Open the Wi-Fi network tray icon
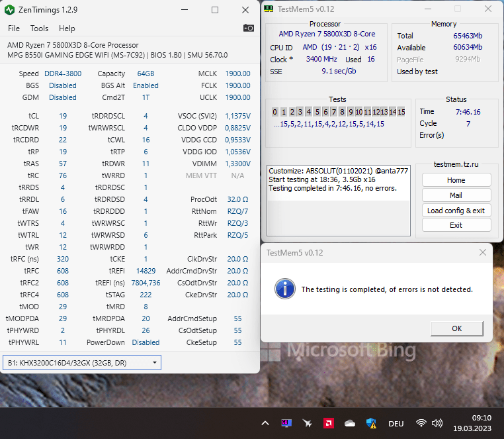The width and height of the screenshot is (504, 439). [x=421, y=423]
